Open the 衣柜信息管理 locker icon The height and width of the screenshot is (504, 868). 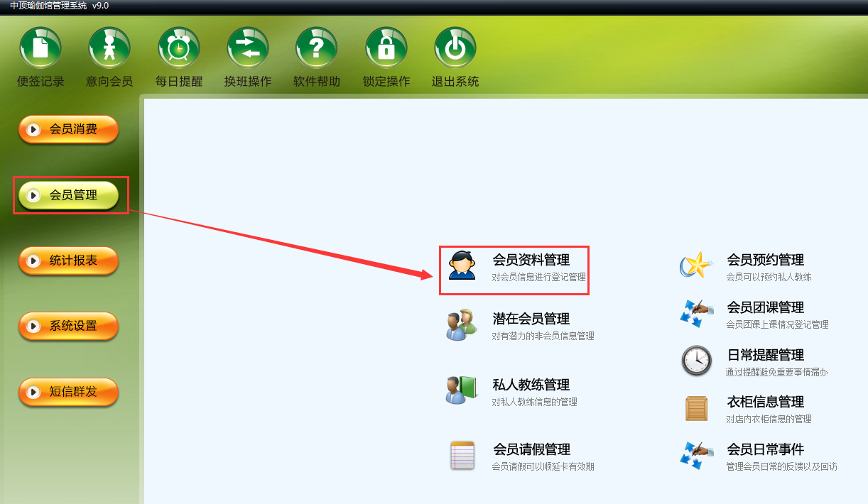tap(696, 407)
